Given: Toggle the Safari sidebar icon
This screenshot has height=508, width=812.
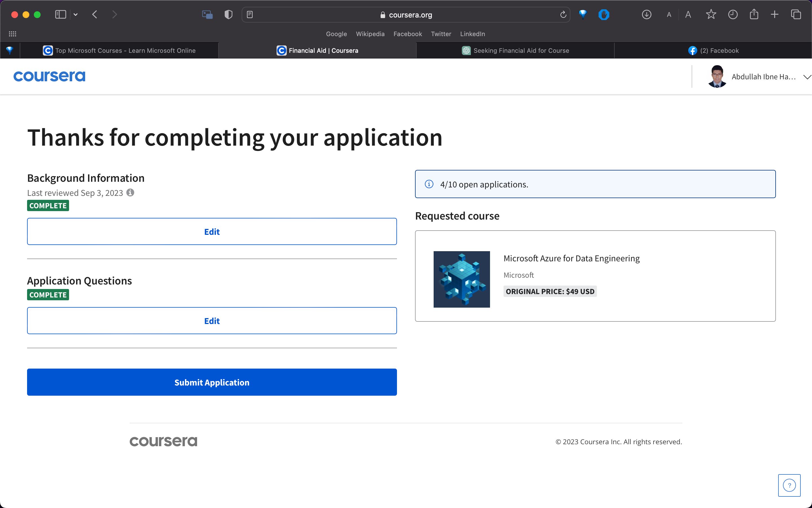Looking at the screenshot, I should [60, 14].
